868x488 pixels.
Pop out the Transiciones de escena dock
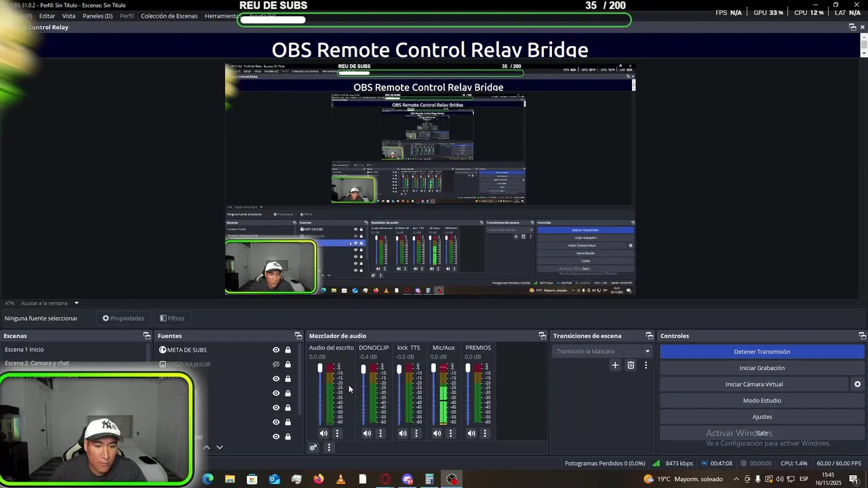point(649,335)
